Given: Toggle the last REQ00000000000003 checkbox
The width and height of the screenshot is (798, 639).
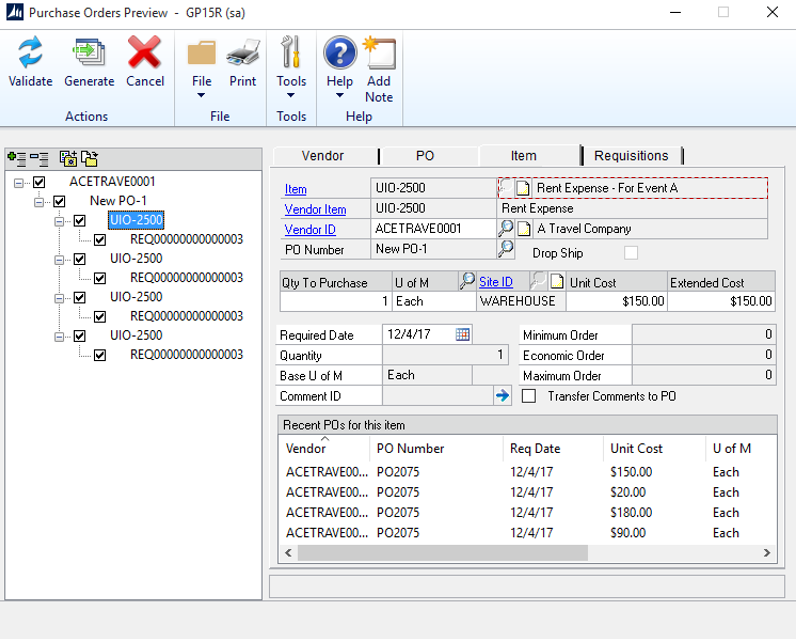Looking at the screenshot, I should (100, 355).
